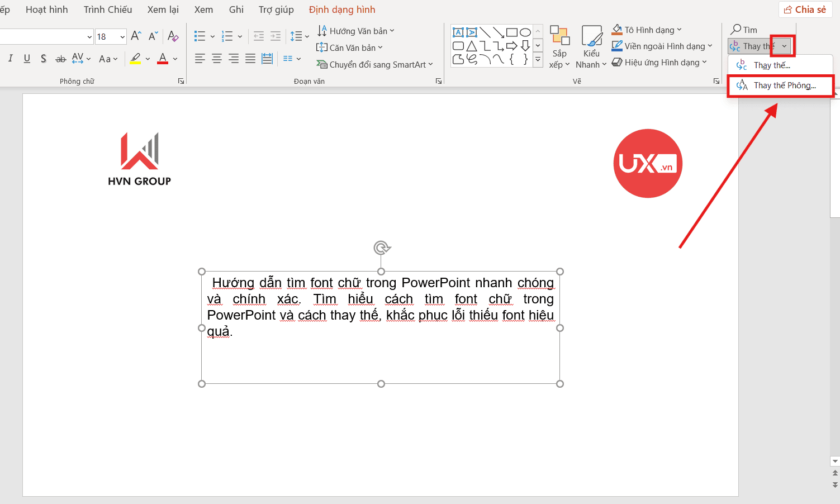Click the Increase Font Size icon
The image size is (840, 504).
pyautogui.click(x=136, y=36)
